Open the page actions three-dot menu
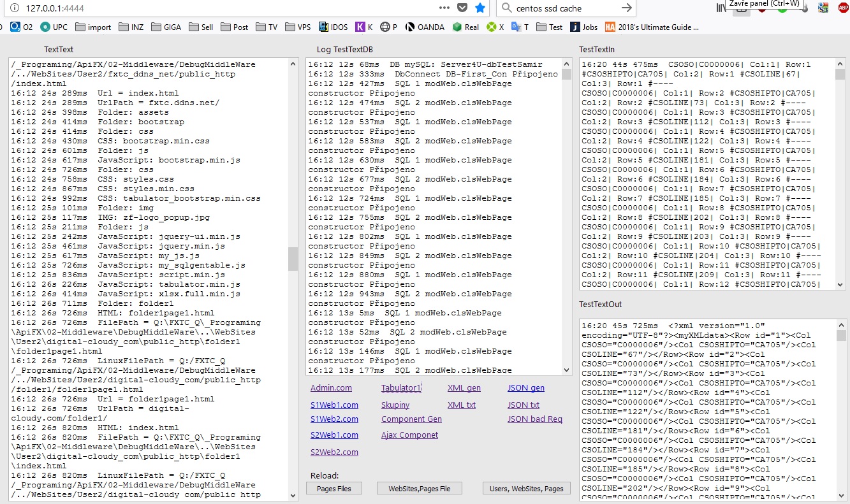 pos(444,8)
